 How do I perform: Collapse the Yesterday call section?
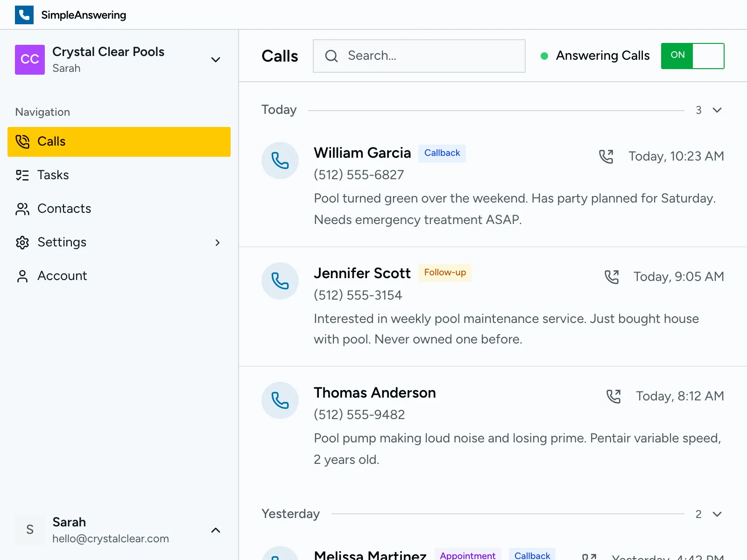tap(717, 514)
